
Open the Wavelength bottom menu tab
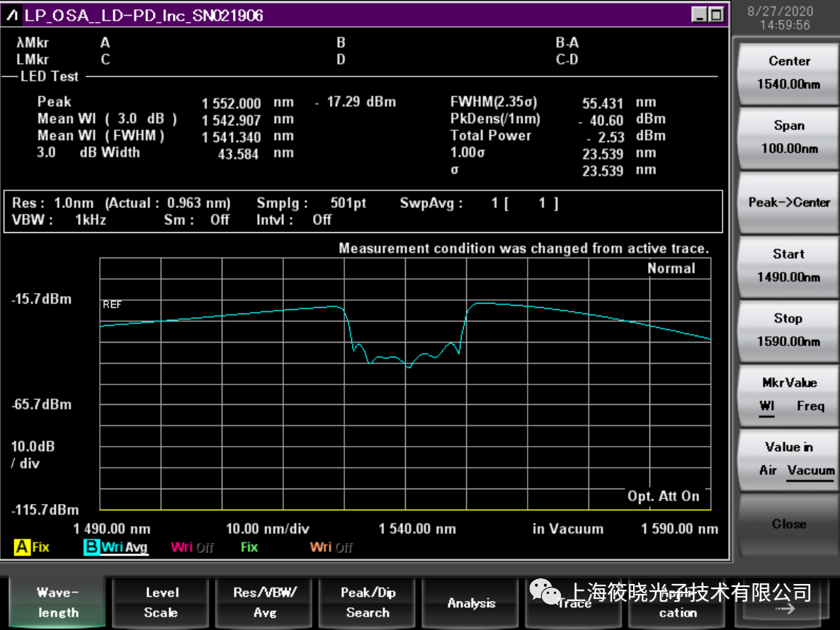click(57, 602)
